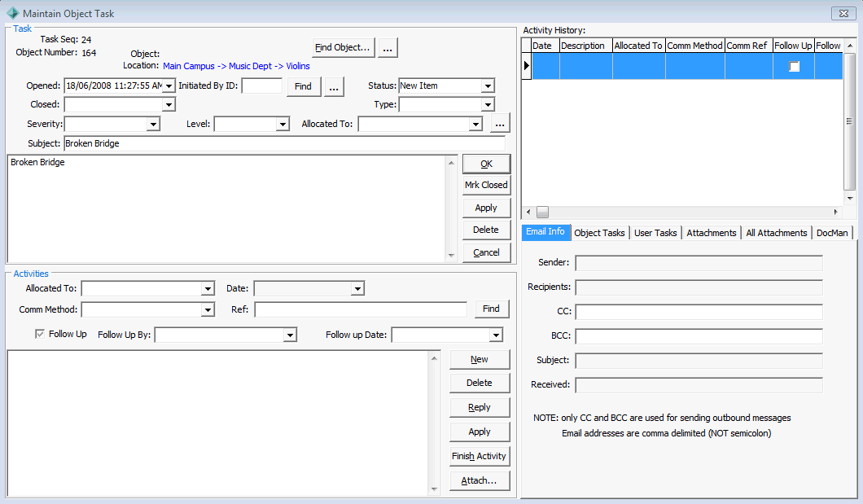Click the Attach button

click(480, 481)
